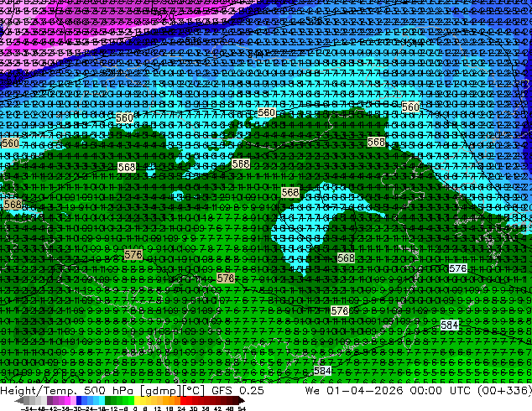Click the '584' contour label near the right side
This screenshot has width=532, height=411.
point(450,325)
